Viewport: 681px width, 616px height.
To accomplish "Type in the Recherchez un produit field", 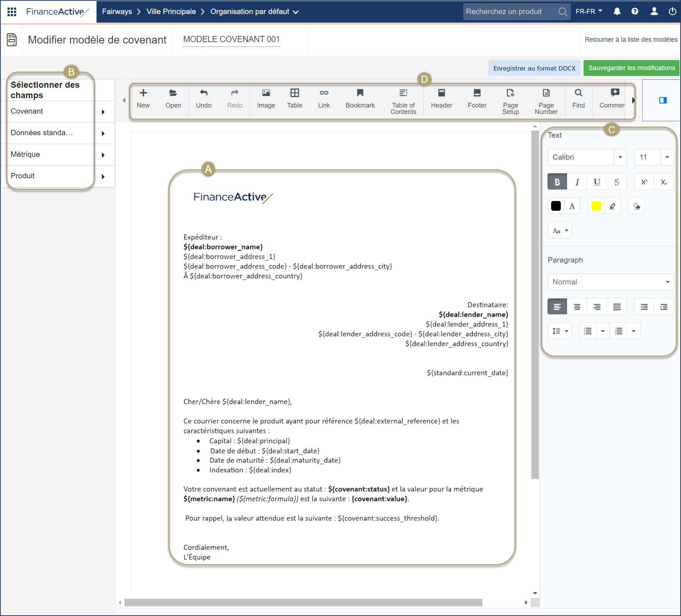I will tap(507, 12).
